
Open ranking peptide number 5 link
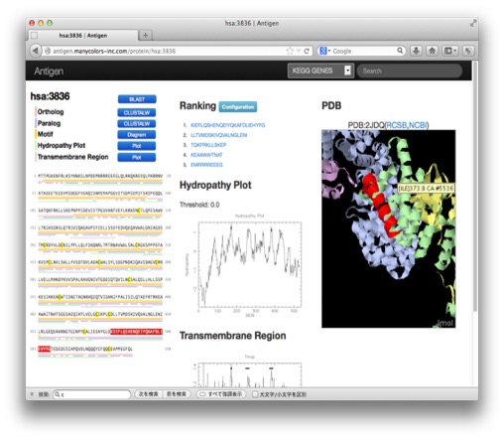[206, 165]
